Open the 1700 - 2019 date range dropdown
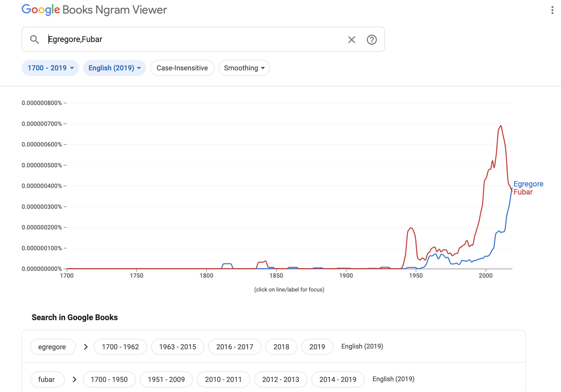561x392 pixels. tap(50, 68)
